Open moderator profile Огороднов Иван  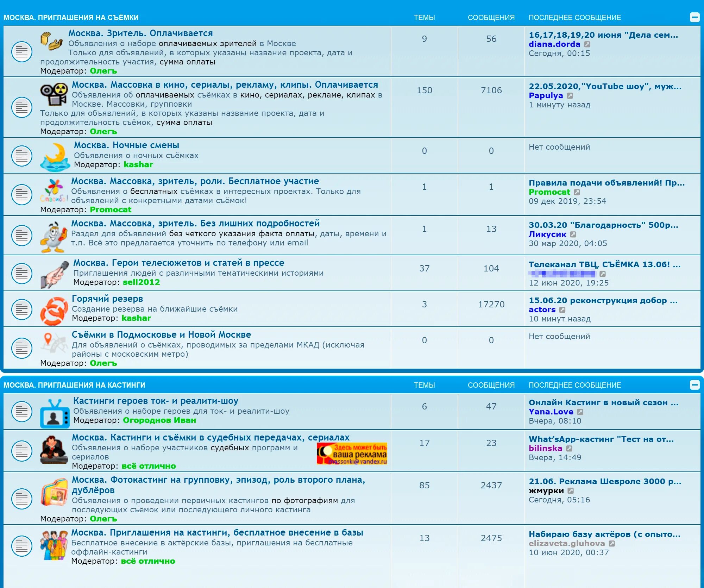coord(159,420)
